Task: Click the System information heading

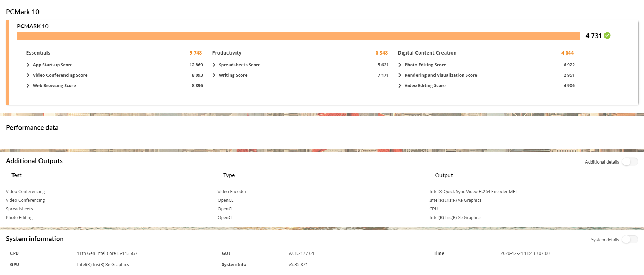Action: point(35,239)
